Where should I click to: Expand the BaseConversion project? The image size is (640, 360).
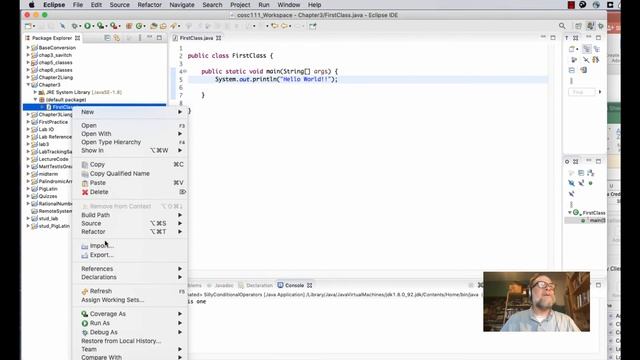click(x=28, y=48)
